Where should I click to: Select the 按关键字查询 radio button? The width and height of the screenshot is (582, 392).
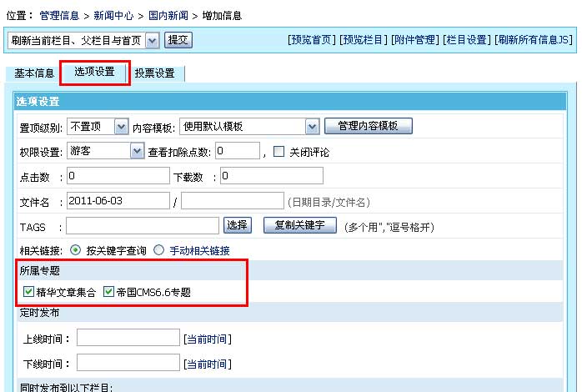click(76, 250)
